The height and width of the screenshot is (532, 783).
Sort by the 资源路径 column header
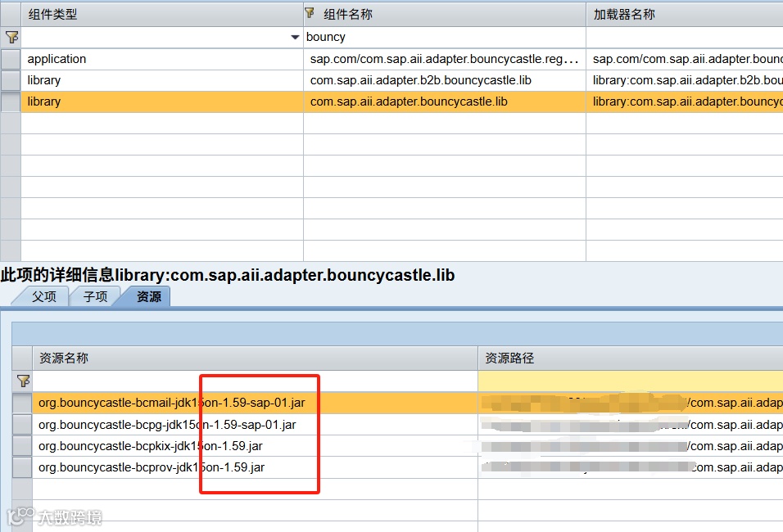pos(631,358)
